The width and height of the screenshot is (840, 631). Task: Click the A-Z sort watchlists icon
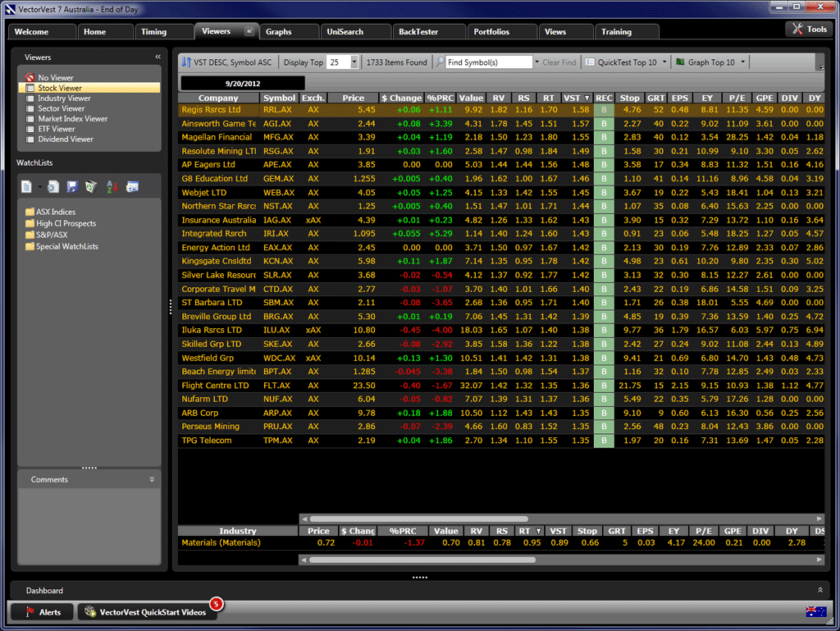[x=112, y=187]
